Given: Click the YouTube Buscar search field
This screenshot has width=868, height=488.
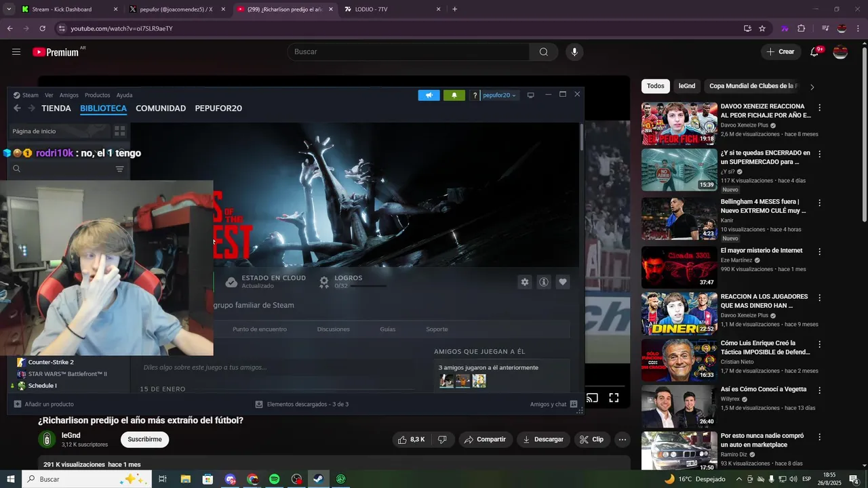Looking at the screenshot, I should click(x=409, y=52).
